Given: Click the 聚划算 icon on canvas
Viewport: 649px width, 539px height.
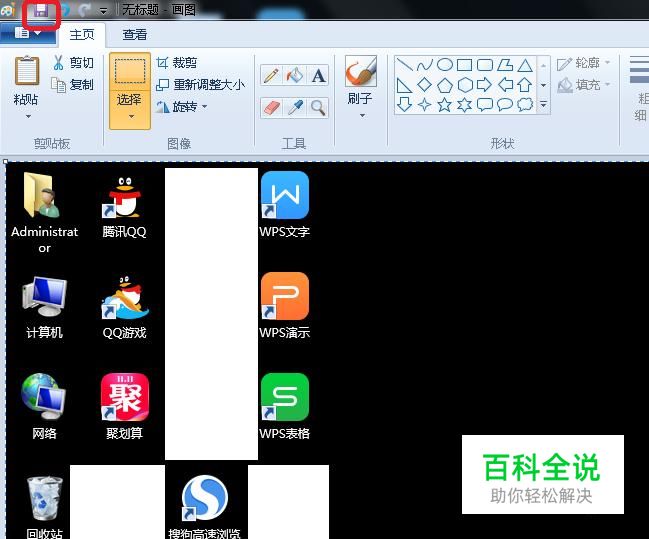Looking at the screenshot, I should [125, 397].
